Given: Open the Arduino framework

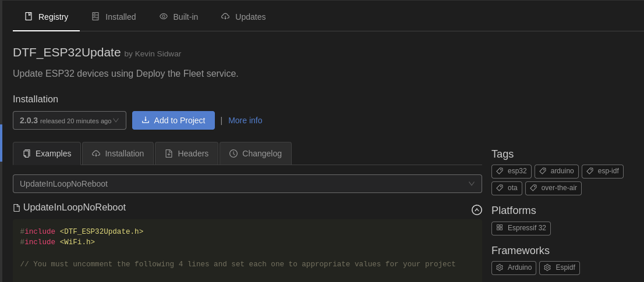Looking at the screenshot, I should click(x=514, y=268).
